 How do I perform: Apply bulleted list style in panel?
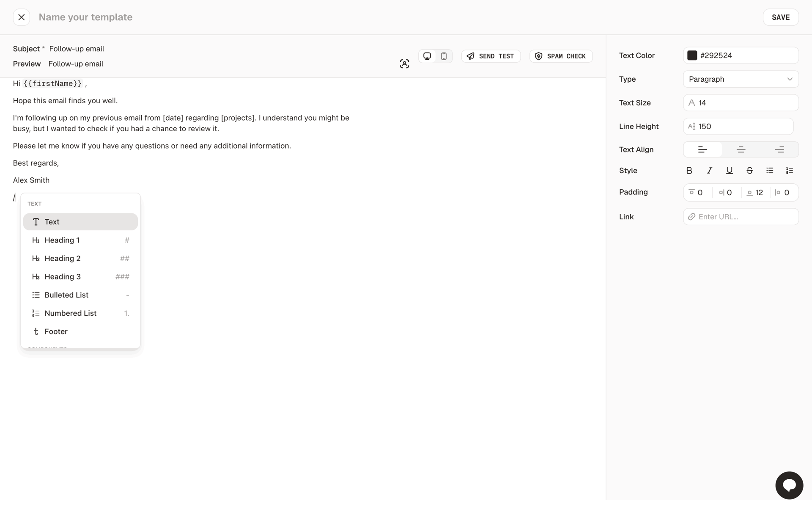coord(769,171)
